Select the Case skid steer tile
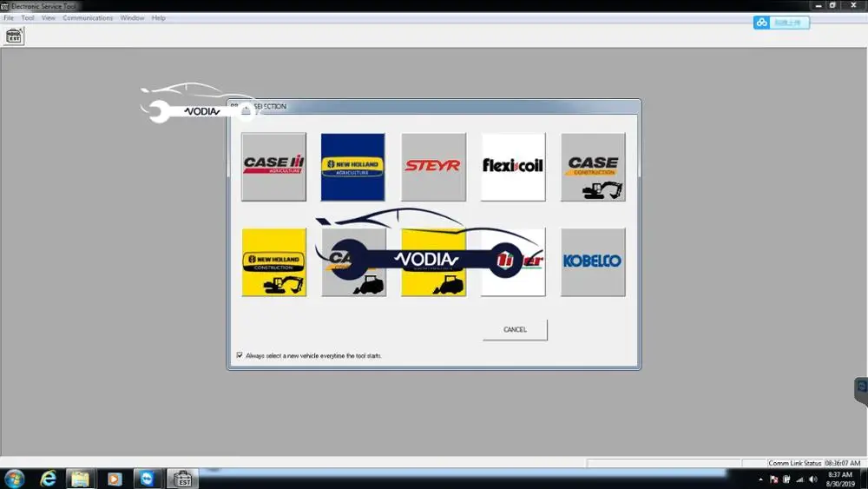 (354, 262)
